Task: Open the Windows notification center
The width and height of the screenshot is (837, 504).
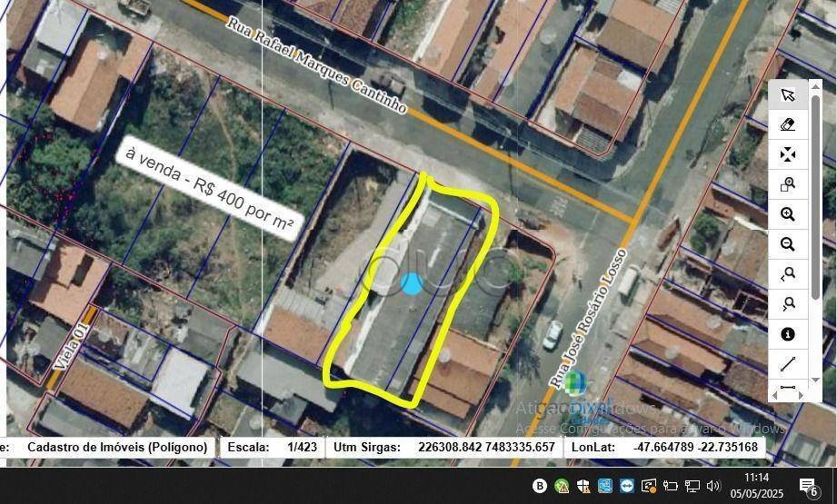Action: [x=807, y=486]
